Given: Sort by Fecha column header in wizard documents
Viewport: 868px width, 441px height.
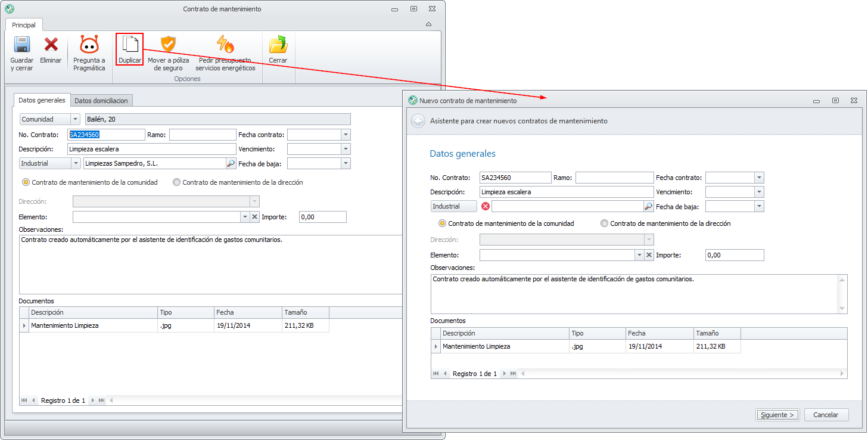Looking at the screenshot, I should coord(659,333).
